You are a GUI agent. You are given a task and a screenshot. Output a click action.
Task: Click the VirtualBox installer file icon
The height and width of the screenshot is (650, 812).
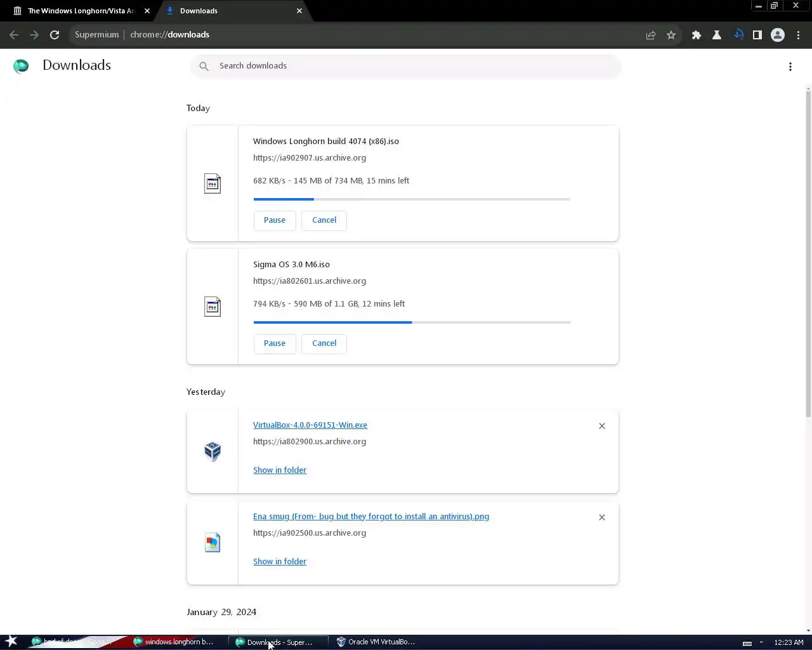pos(213,451)
